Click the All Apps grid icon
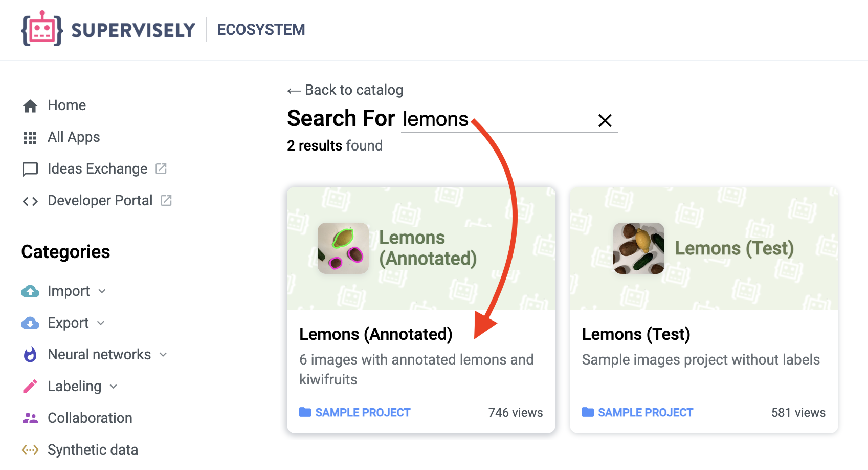Screen dimensions: 868x470 tap(30, 138)
